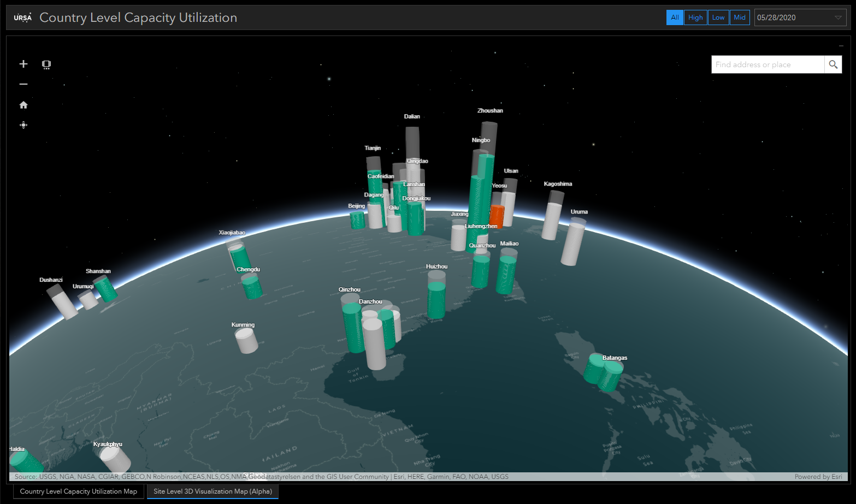856x504 pixels.
Task: Select the Mid utilization filter
Action: pos(740,17)
